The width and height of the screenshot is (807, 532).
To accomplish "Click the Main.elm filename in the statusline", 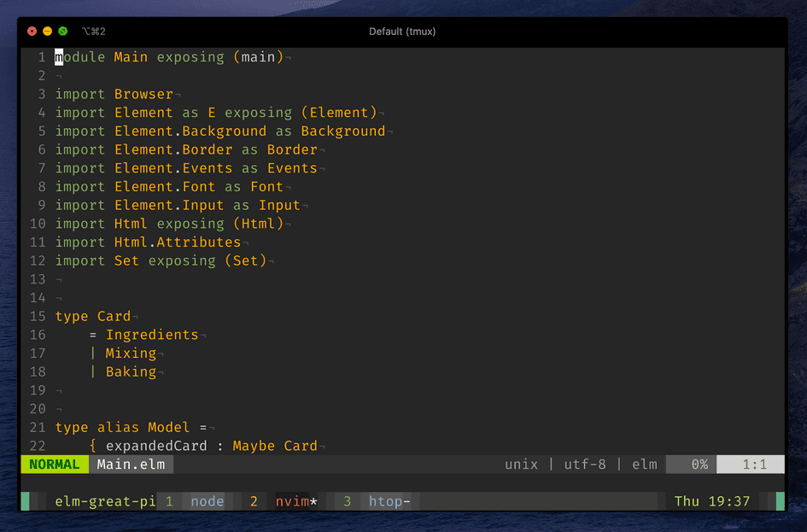I will click(131, 465).
